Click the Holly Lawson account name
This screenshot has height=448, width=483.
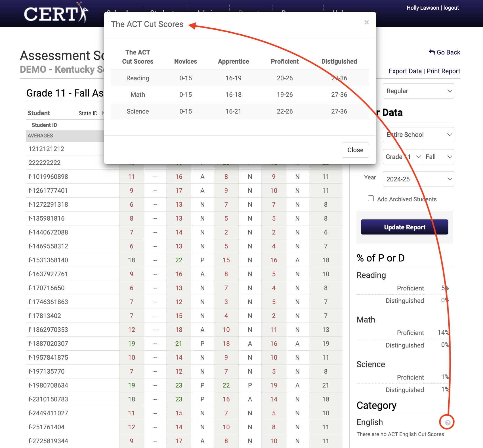(423, 8)
